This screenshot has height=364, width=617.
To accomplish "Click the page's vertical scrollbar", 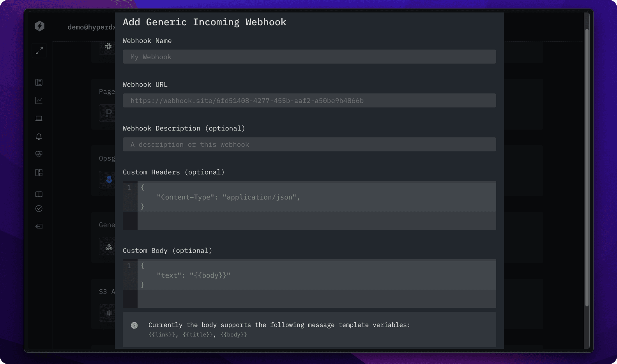I will point(587,167).
